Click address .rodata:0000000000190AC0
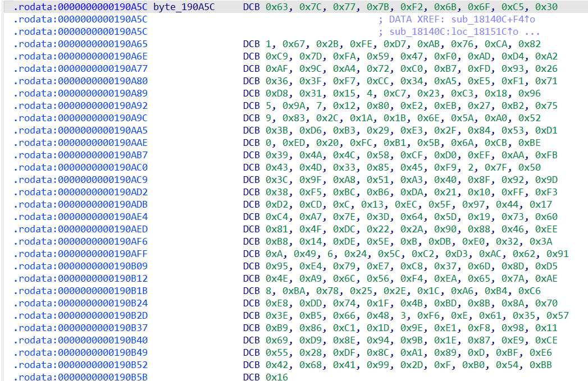 tap(80, 167)
